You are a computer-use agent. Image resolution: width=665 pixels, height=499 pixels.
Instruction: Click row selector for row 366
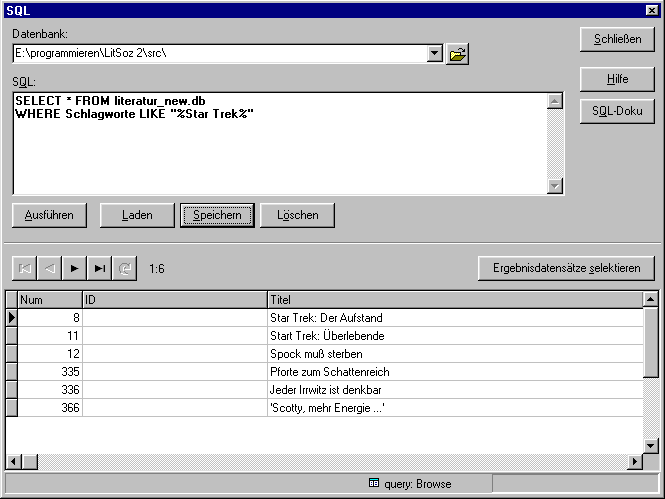11,408
